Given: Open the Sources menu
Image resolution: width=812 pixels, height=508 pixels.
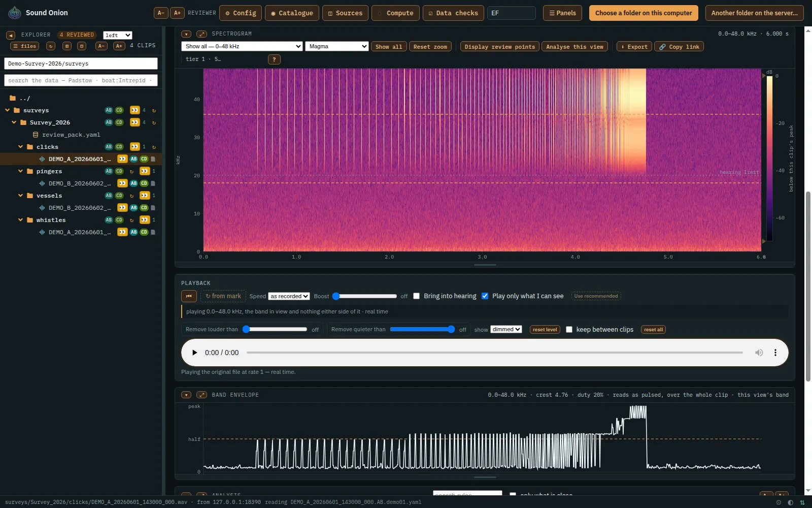Looking at the screenshot, I should pos(346,13).
